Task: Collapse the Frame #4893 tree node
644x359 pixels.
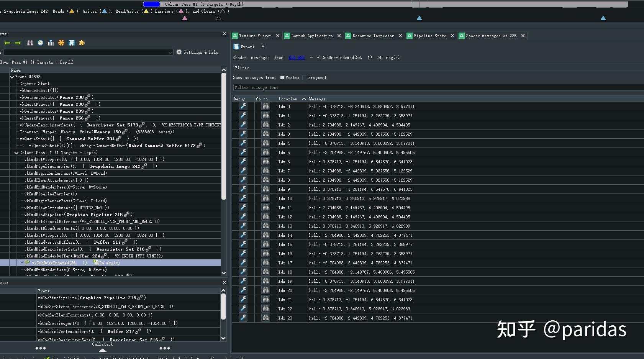Action: (x=12, y=77)
